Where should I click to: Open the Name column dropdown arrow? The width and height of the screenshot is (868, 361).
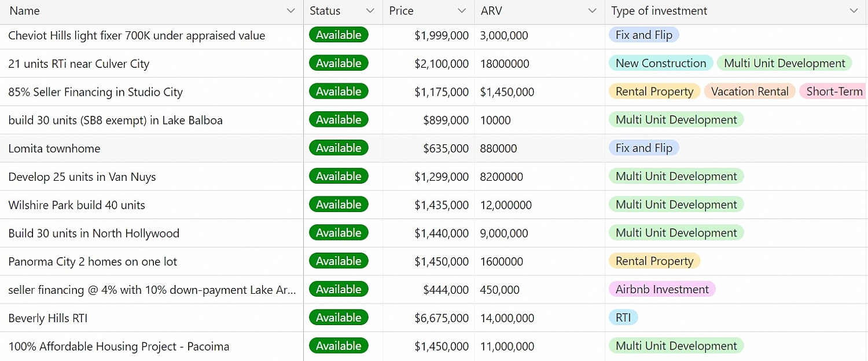click(290, 11)
